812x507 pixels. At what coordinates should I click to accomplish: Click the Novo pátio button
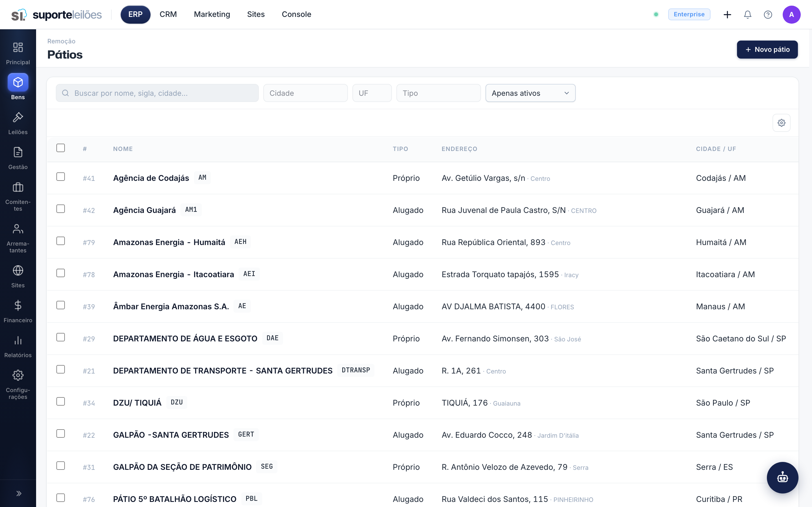[x=767, y=50]
